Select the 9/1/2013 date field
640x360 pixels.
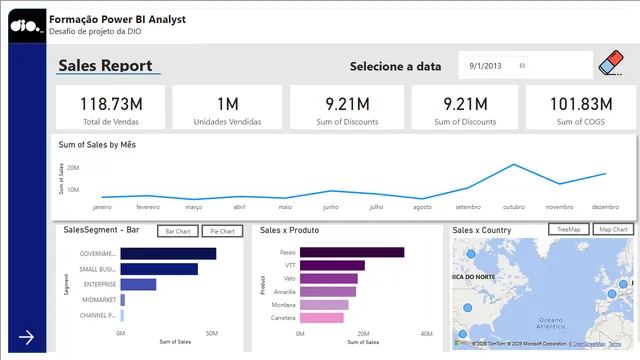pos(496,66)
